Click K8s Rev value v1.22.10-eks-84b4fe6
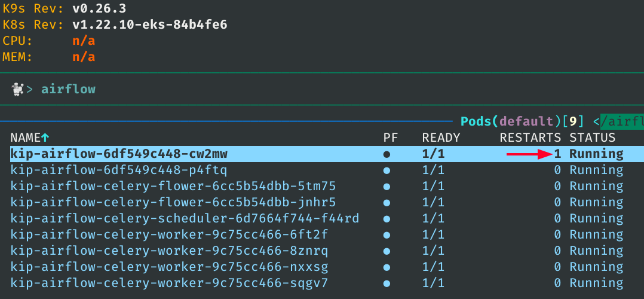The width and height of the screenshot is (644, 299). pyautogui.click(x=150, y=25)
